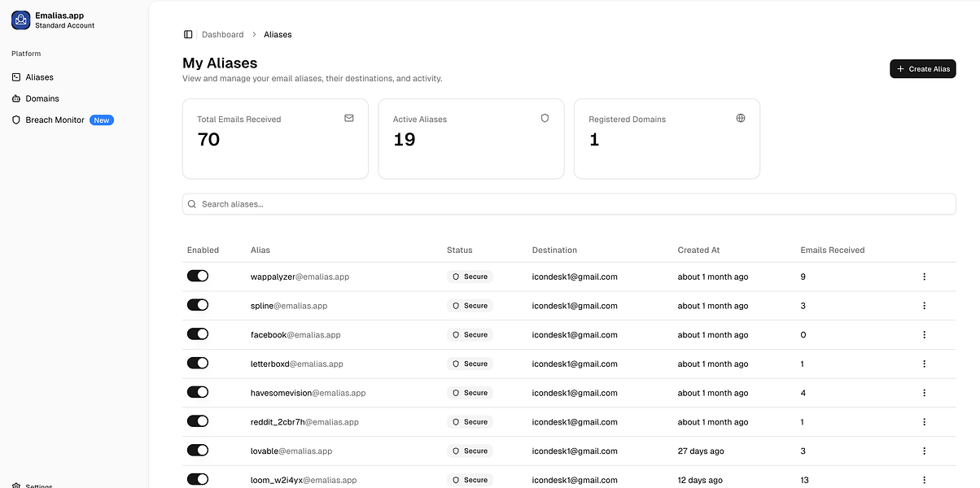Image resolution: width=980 pixels, height=488 pixels.
Task: Click the Secure badge on the letterboxd row
Action: coord(470,364)
